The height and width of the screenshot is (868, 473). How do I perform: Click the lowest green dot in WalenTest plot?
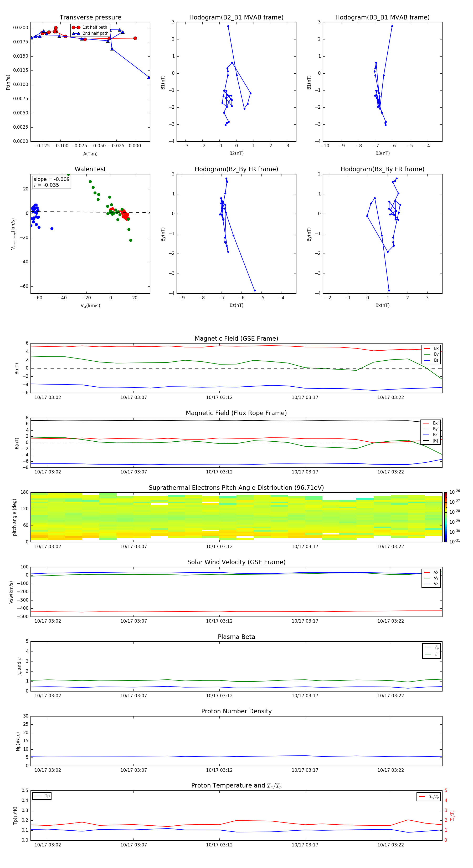pos(131,240)
